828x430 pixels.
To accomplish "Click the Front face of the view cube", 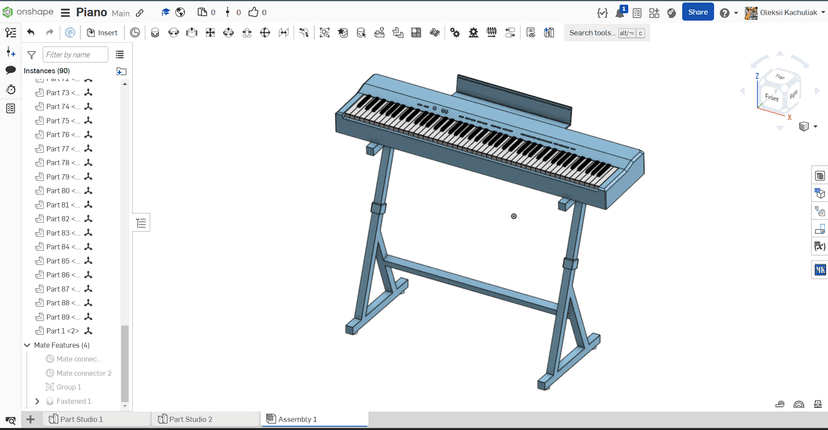I will pos(772,98).
